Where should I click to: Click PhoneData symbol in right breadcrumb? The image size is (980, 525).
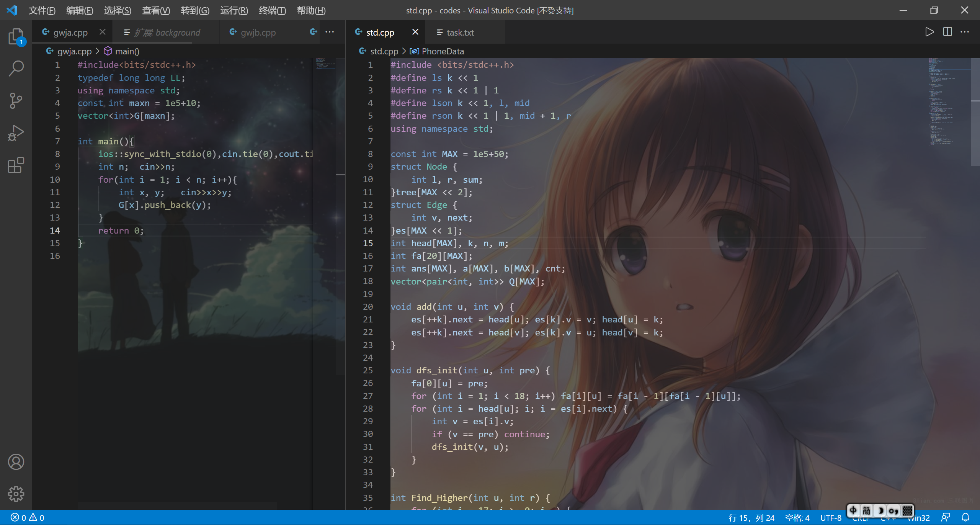[443, 51]
